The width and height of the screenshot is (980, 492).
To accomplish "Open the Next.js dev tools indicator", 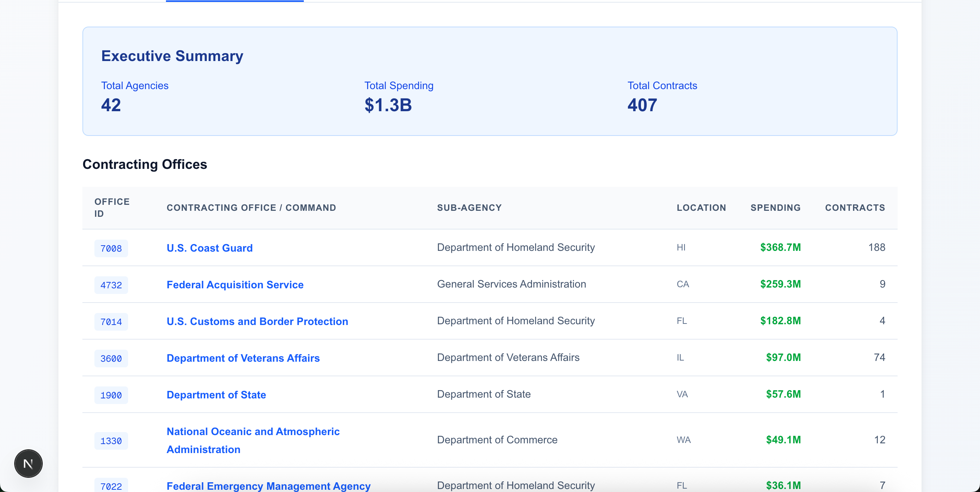I will tap(28, 463).
